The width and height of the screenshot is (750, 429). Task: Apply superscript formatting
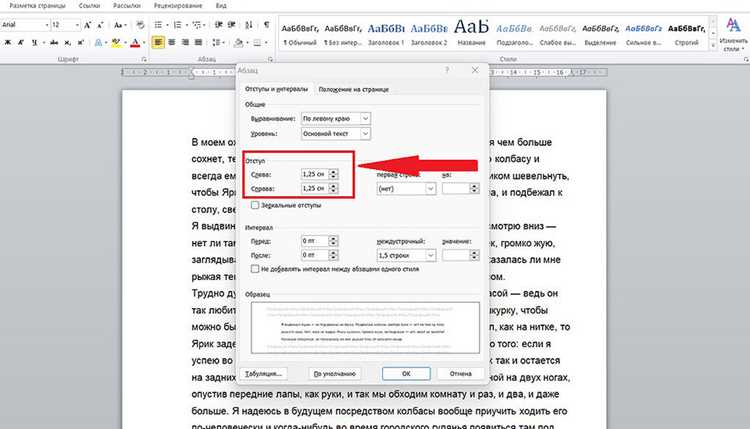[x=80, y=43]
